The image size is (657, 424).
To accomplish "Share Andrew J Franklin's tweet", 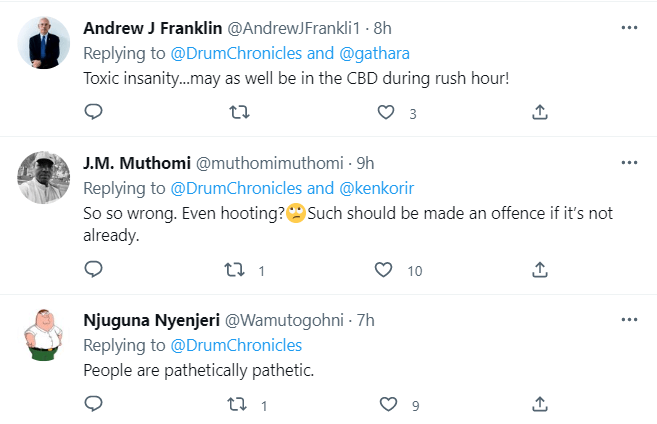I will [540, 112].
